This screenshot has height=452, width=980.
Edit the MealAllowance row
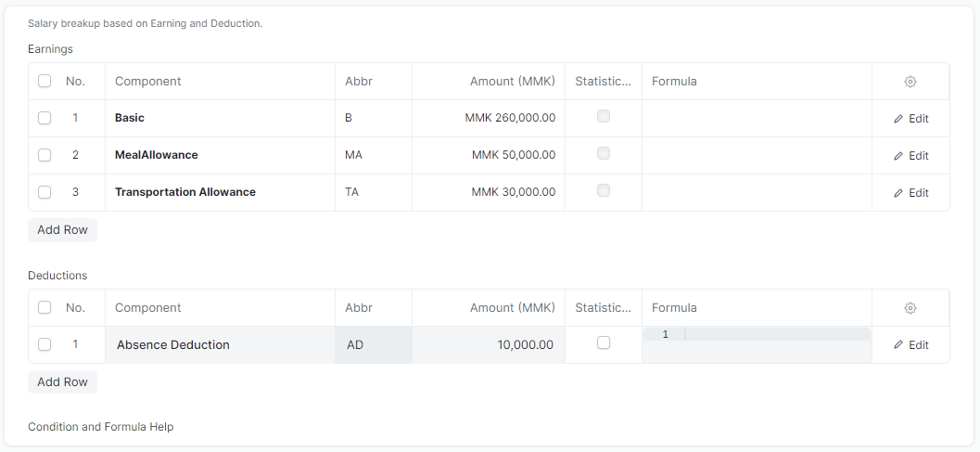pos(910,156)
